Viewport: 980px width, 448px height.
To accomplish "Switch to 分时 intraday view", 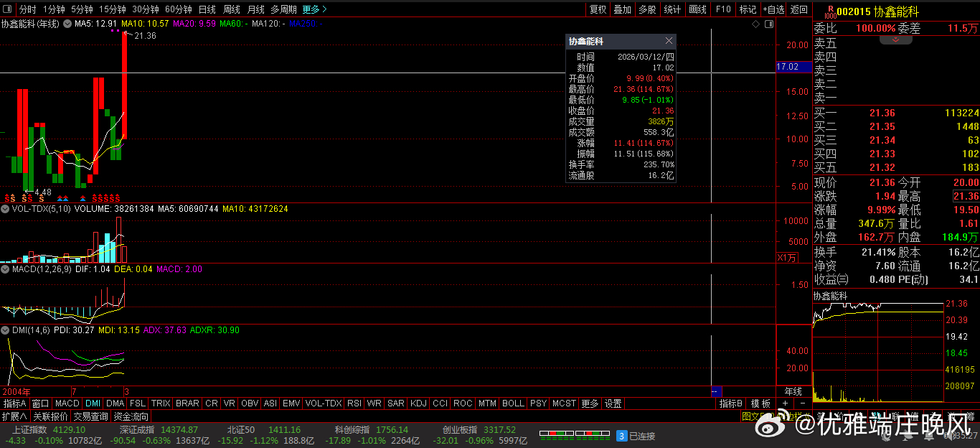I will pos(27,9).
